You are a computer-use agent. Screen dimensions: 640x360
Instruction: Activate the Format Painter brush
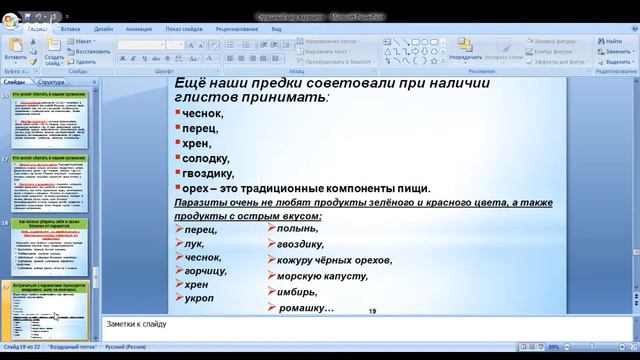click(33, 62)
